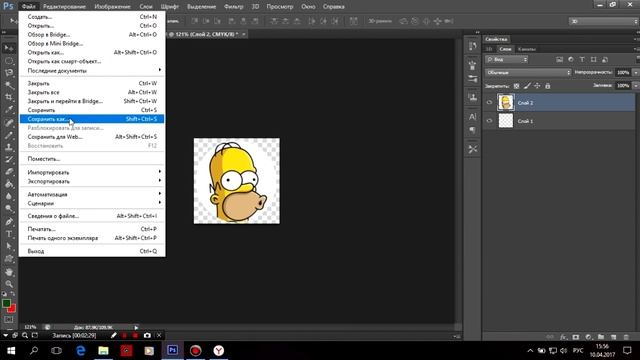Viewport: 640px width, 360px height.
Task: Filter layers by type layer kind
Action: 582,60
